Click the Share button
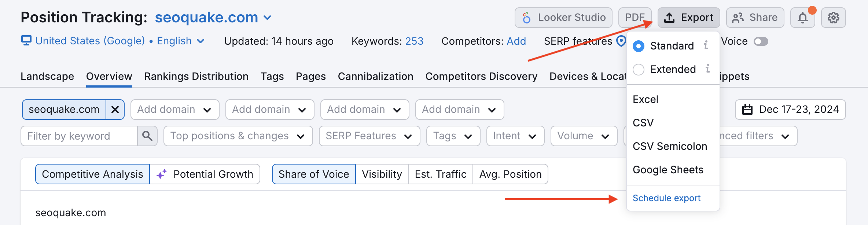Image resolution: width=868 pixels, height=225 pixels. [755, 18]
